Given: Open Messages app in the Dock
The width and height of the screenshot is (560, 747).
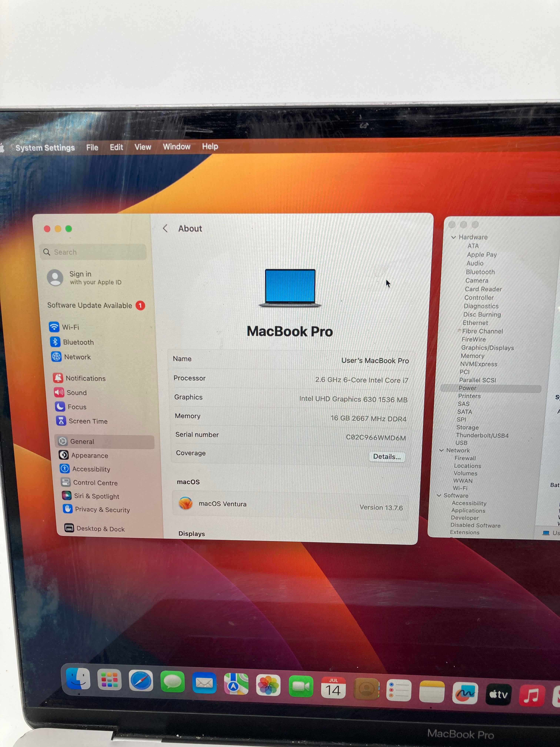Looking at the screenshot, I should click(x=172, y=682).
